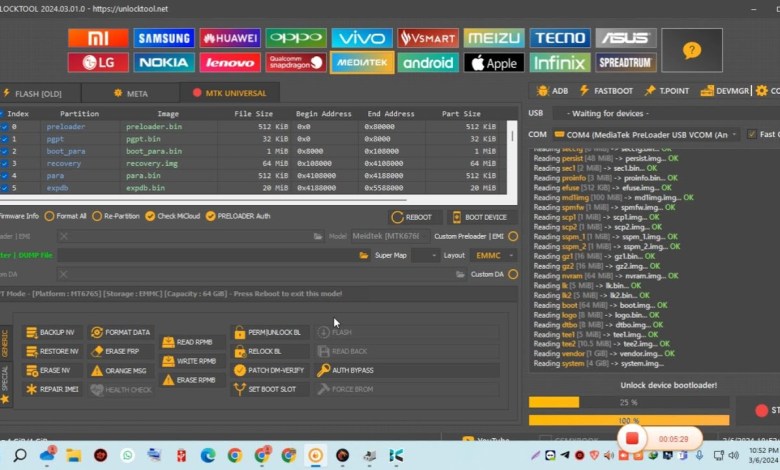780x470 pixels.
Task: Browse folder icon for Scatter DUMP file
Action: (x=364, y=255)
